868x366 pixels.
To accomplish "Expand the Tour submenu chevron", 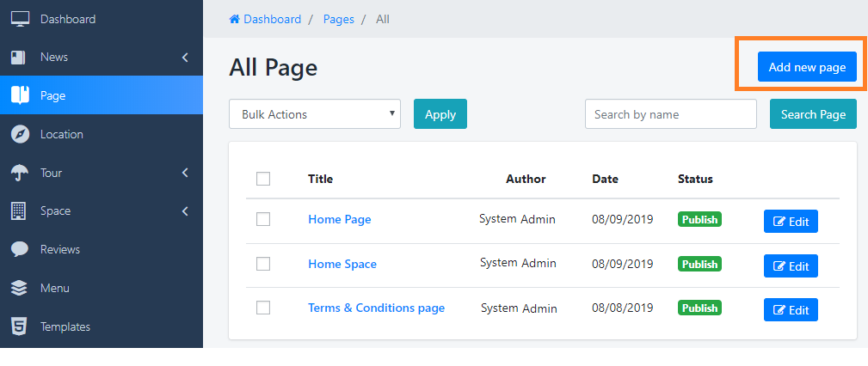I will (x=185, y=173).
